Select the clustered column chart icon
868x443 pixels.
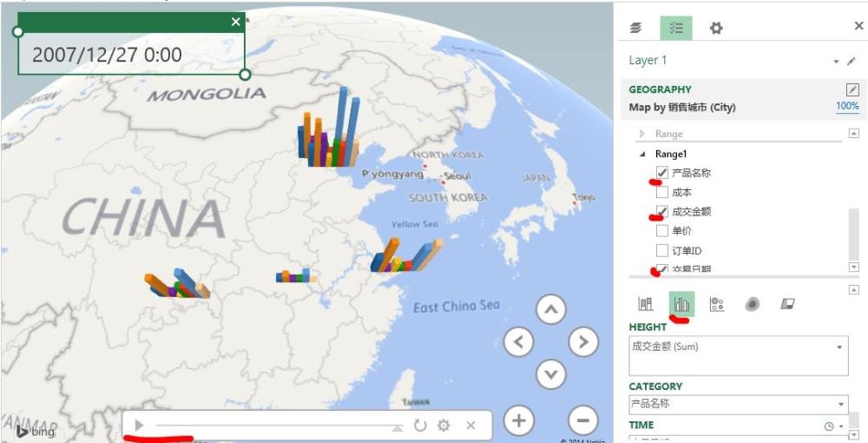681,304
